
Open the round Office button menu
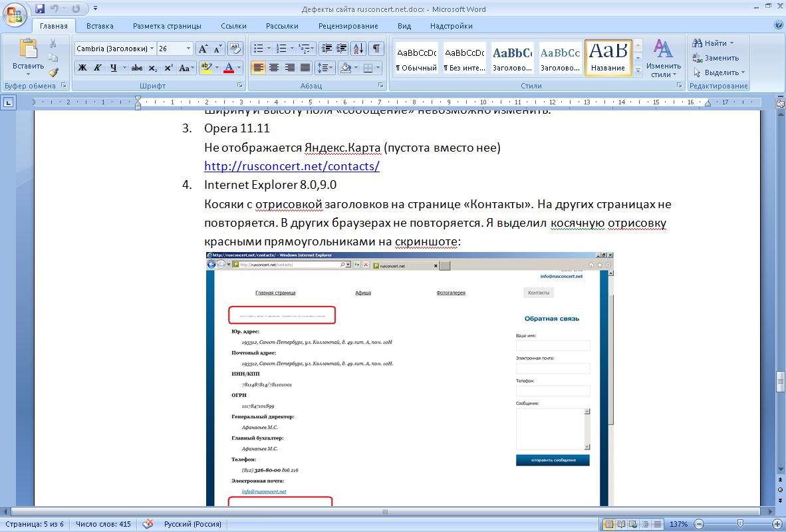point(15,14)
